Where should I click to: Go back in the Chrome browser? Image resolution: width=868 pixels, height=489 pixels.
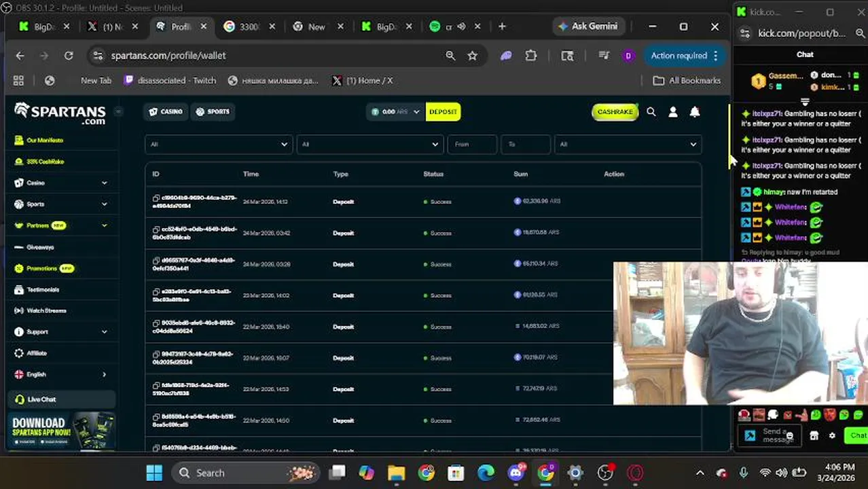point(20,56)
